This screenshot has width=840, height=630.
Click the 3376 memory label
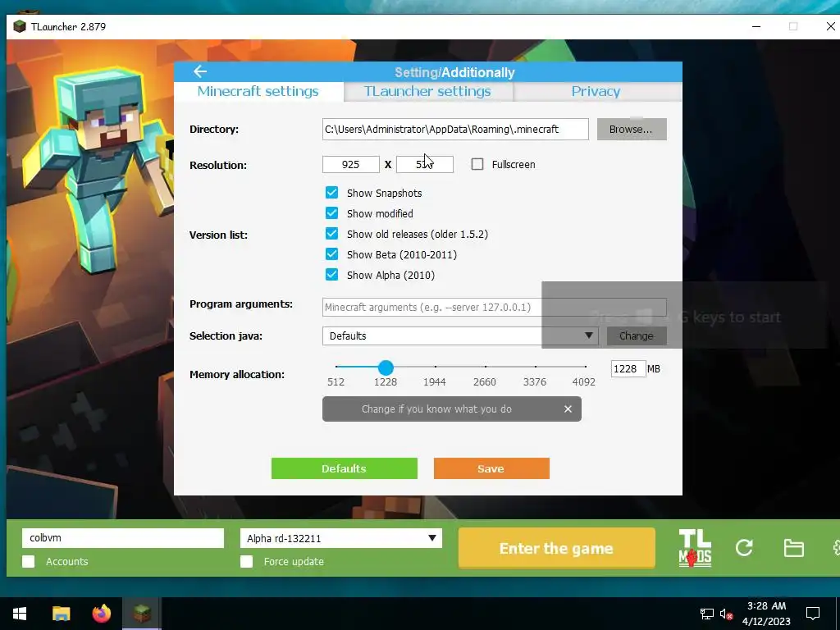(535, 382)
